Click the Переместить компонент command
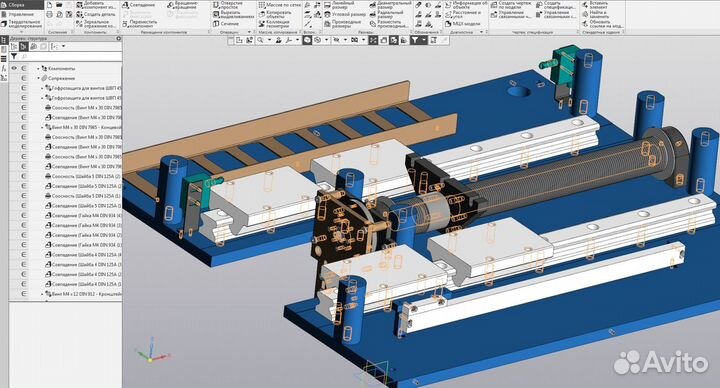720x388 pixels. coord(140,24)
